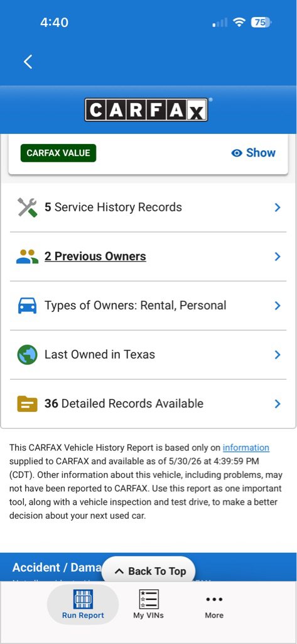Viewport: 297px width, 644px height.
Task: Expand the 36 Detailed Records Available chevron
Action: 278,404
